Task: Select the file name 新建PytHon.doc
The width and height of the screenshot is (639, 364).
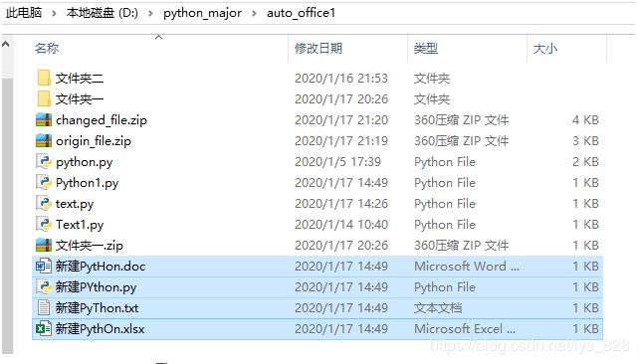Action: coord(101,267)
